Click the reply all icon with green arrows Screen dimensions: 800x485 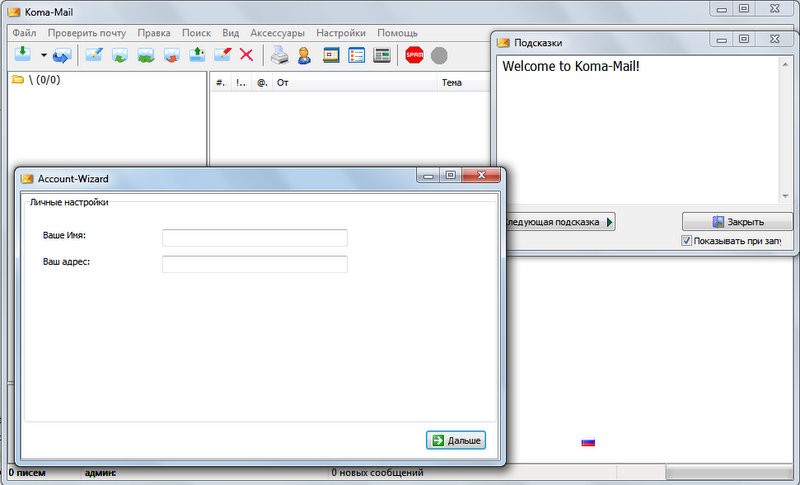point(146,55)
